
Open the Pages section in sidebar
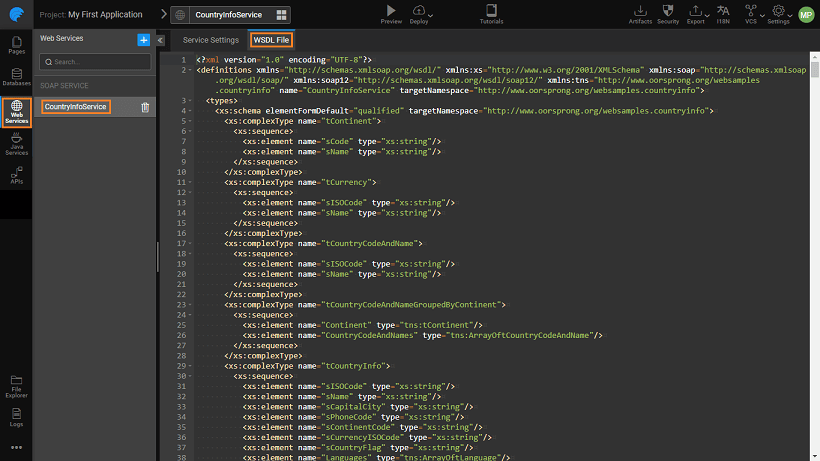click(x=16, y=44)
